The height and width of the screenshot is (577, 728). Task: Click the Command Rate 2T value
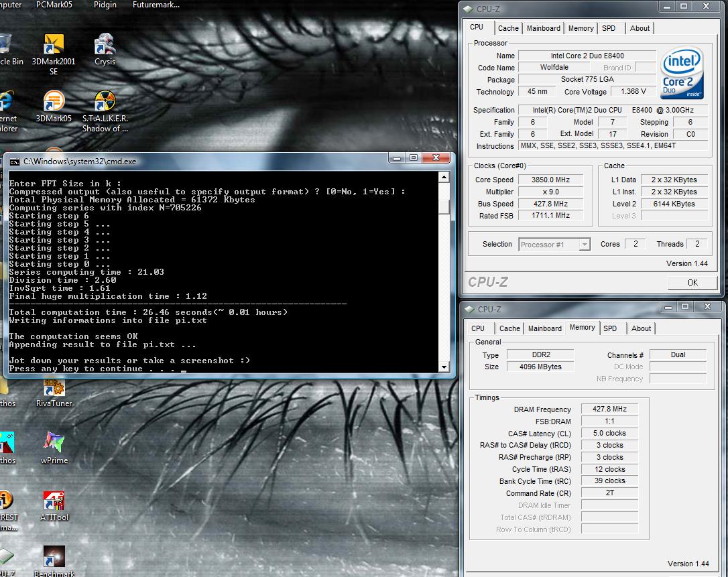point(609,493)
